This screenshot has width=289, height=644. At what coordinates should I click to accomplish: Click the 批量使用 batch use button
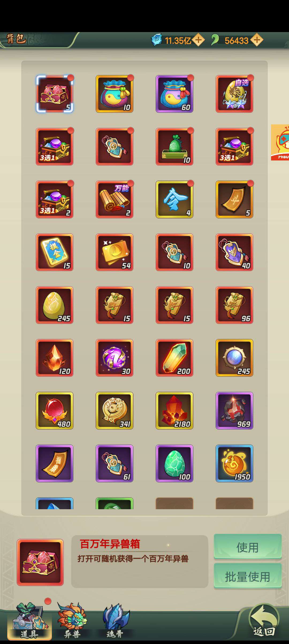[x=248, y=576]
